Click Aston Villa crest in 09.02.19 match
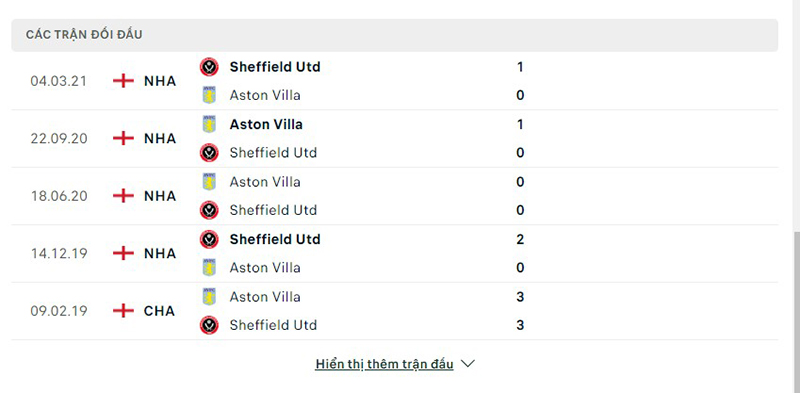The image size is (800, 393). coord(209,297)
